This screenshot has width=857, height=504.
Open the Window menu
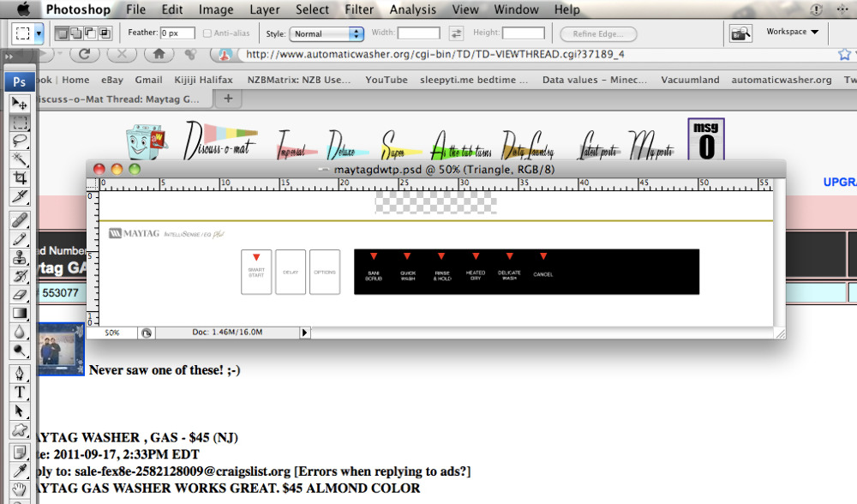[x=517, y=9]
